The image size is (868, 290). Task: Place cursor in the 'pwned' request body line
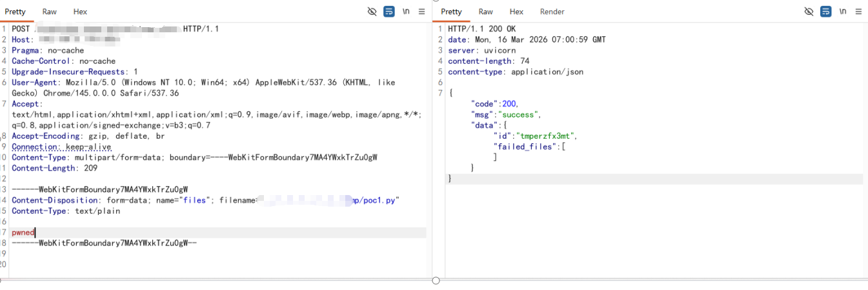[x=23, y=233]
